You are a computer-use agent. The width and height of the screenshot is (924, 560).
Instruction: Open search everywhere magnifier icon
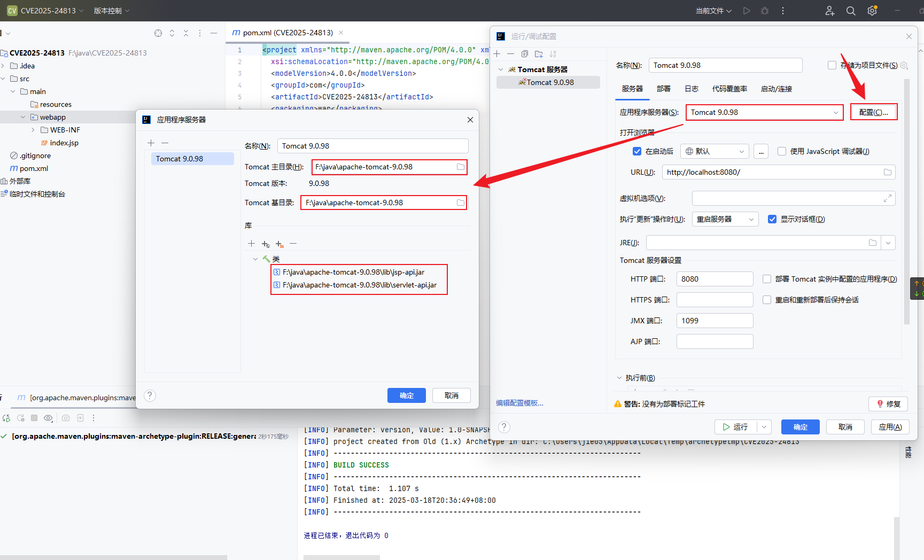pyautogui.click(x=851, y=11)
